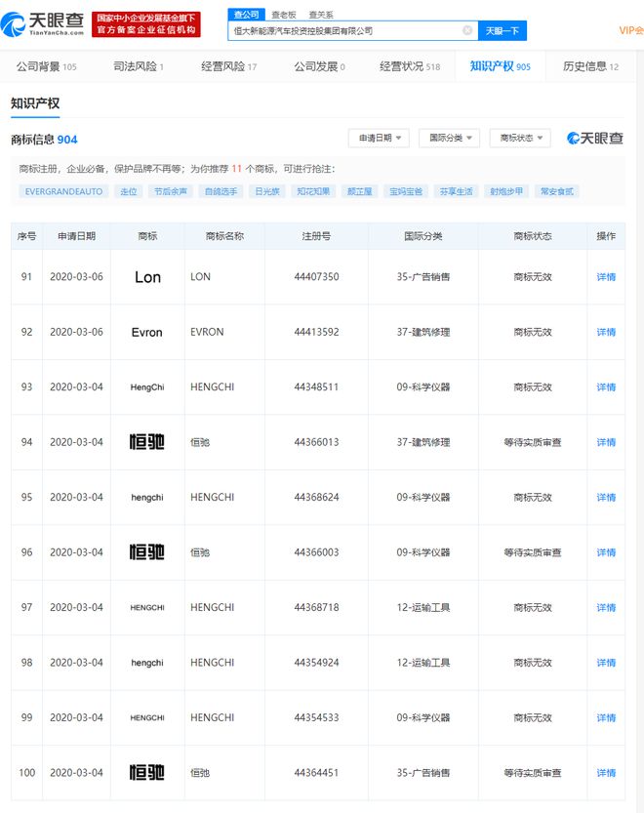Click the 天眼查 watermark logo beside filters
The height and width of the screenshot is (813, 644).
tap(595, 139)
